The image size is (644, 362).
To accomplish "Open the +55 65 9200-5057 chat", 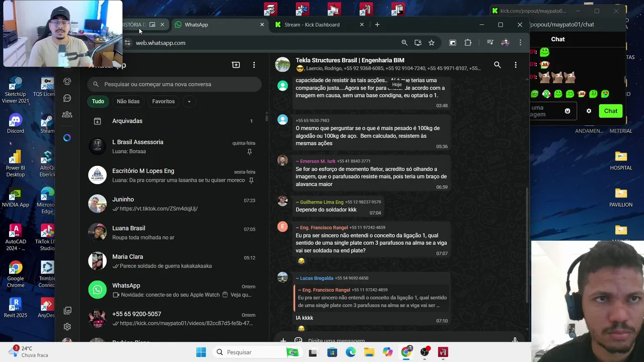I will coord(174,319).
